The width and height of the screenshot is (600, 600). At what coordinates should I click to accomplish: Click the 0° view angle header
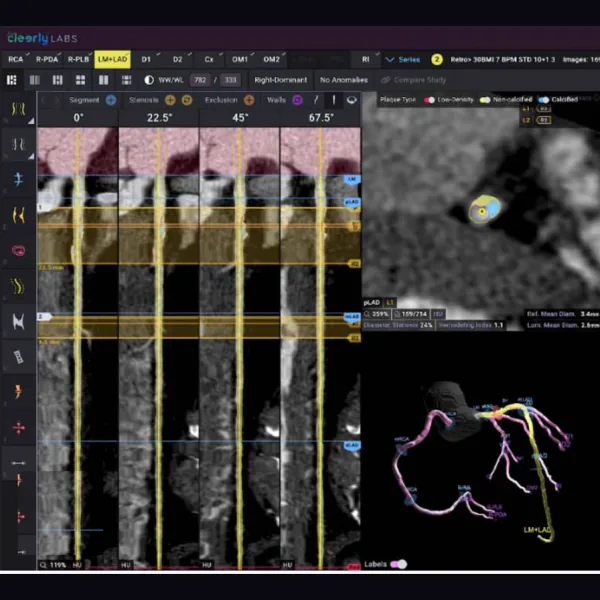78,117
